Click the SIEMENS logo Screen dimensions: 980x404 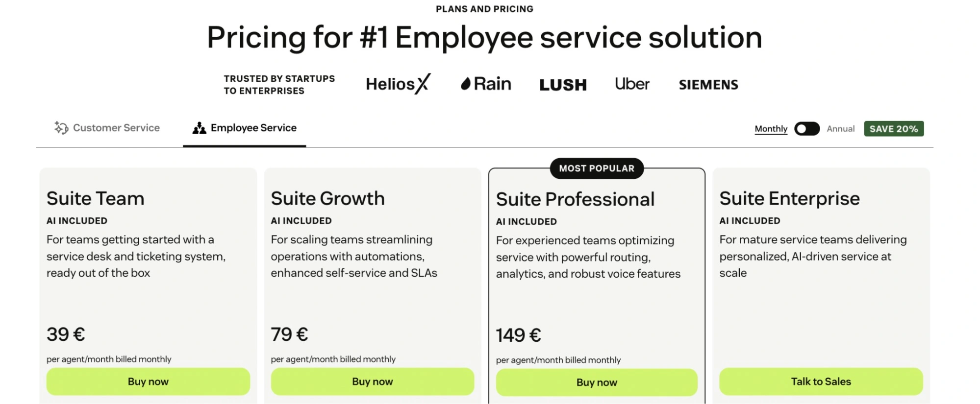click(708, 84)
